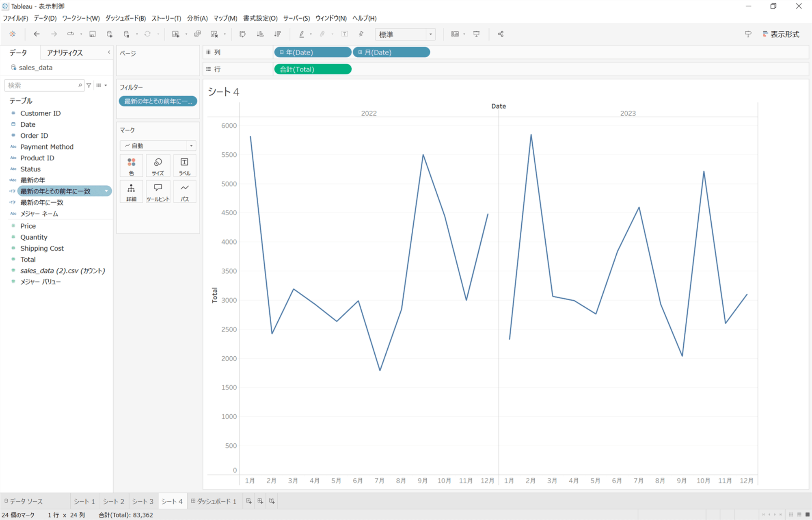This screenshot has width=812, height=520.
Task: Select the 最新の年に一致 field
Action: [42, 202]
